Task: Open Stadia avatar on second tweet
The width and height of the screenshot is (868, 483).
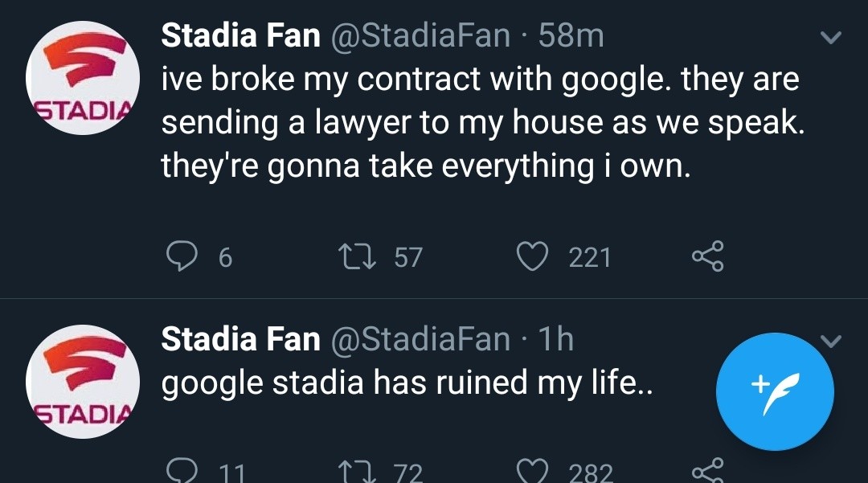Action: (x=84, y=382)
